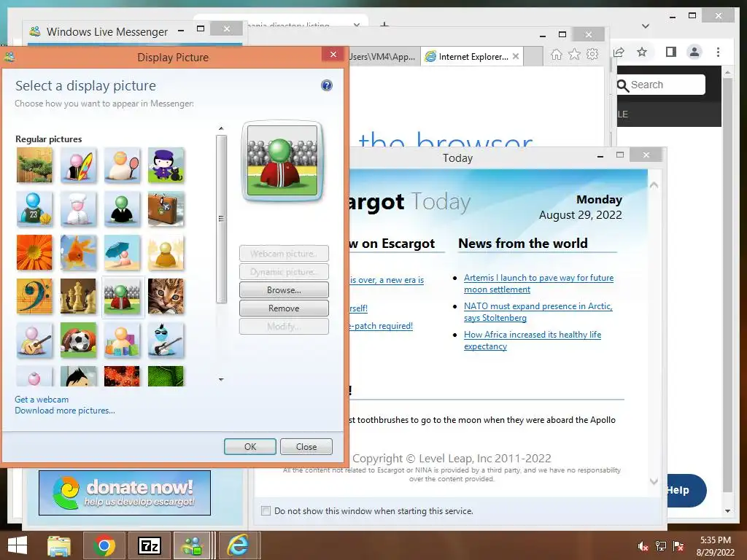Select the bonsai tree display picture
The height and width of the screenshot is (560, 747).
click(x=34, y=166)
